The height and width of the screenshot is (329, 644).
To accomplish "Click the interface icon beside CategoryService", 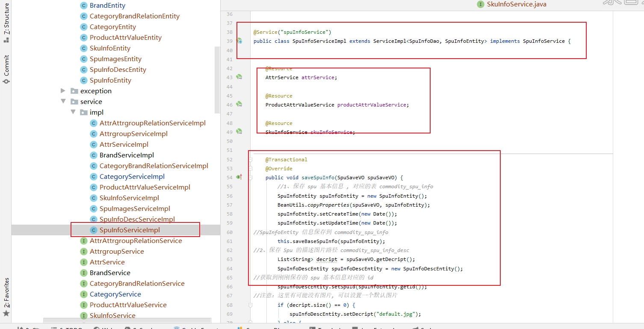I will pyautogui.click(x=84, y=294).
